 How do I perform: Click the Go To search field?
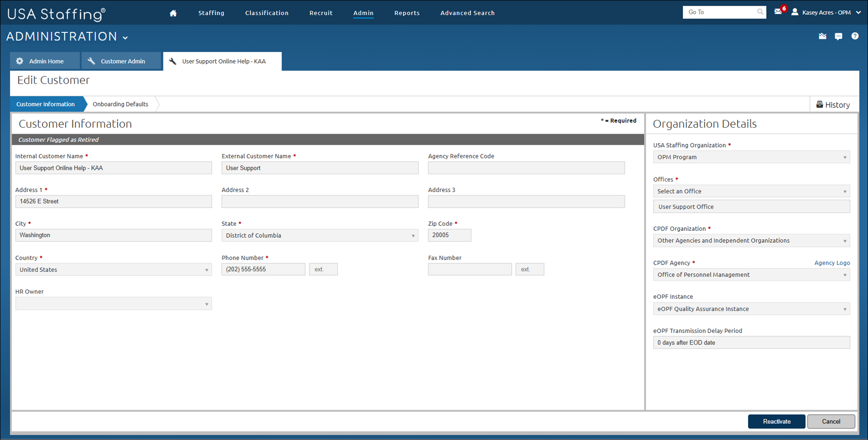(x=724, y=12)
